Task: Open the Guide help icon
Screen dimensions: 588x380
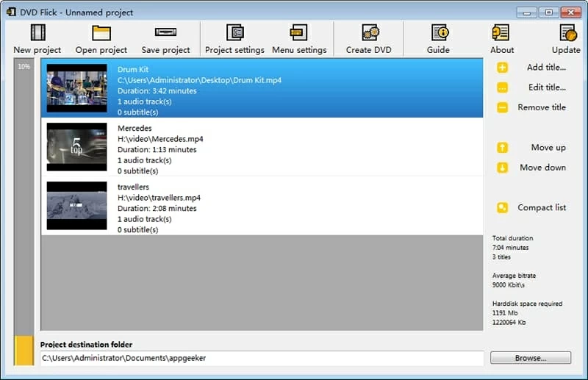Action: point(439,34)
